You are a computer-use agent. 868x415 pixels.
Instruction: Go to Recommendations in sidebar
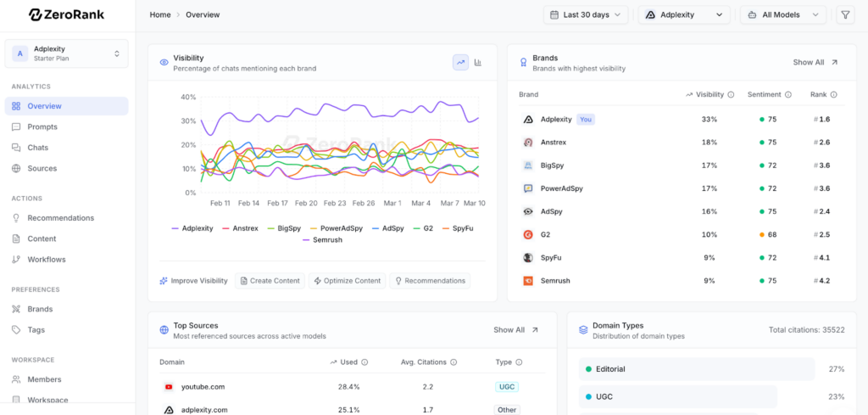tap(60, 218)
